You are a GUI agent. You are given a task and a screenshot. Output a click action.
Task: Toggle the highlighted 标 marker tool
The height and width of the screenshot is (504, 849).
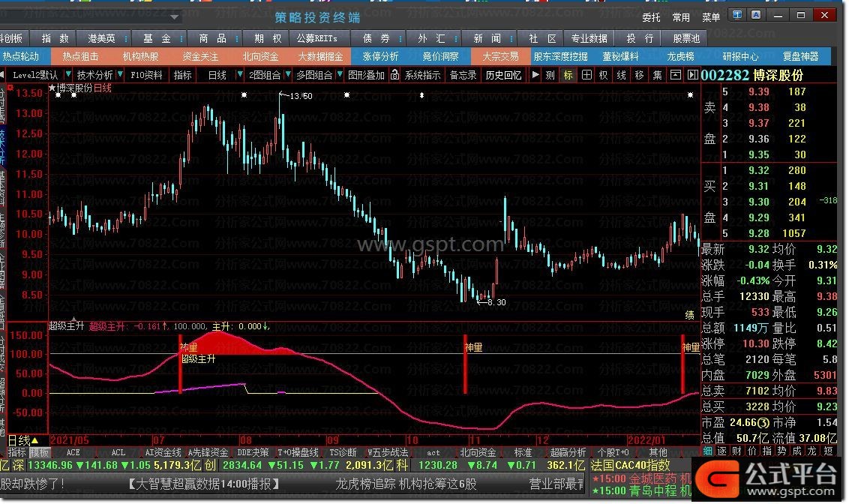tap(568, 75)
